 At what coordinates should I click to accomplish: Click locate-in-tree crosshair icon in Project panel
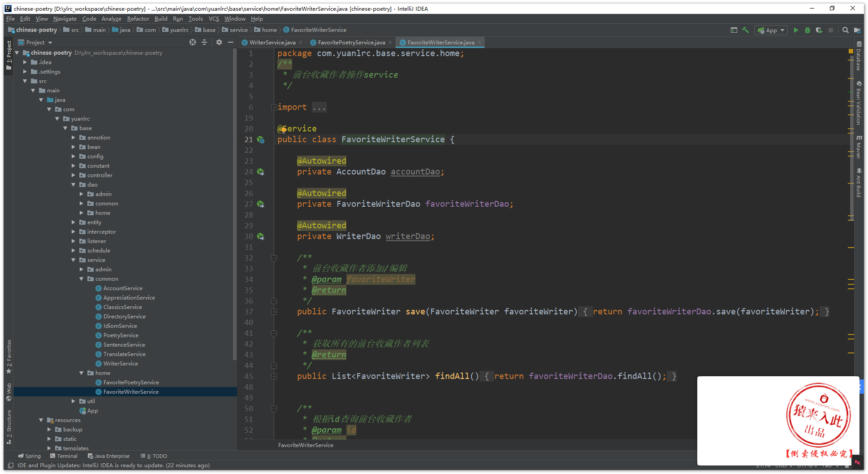click(193, 42)
